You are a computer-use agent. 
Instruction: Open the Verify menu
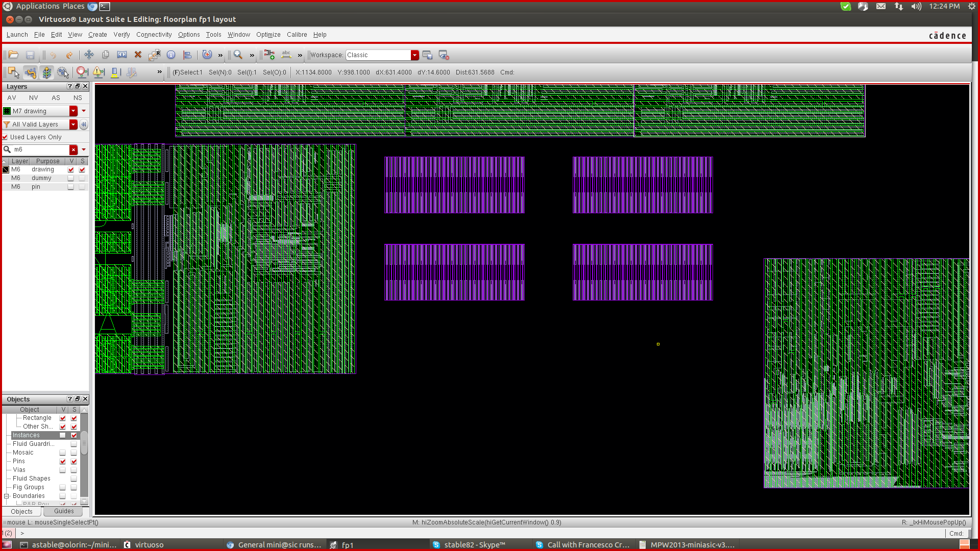pos(121,35)
